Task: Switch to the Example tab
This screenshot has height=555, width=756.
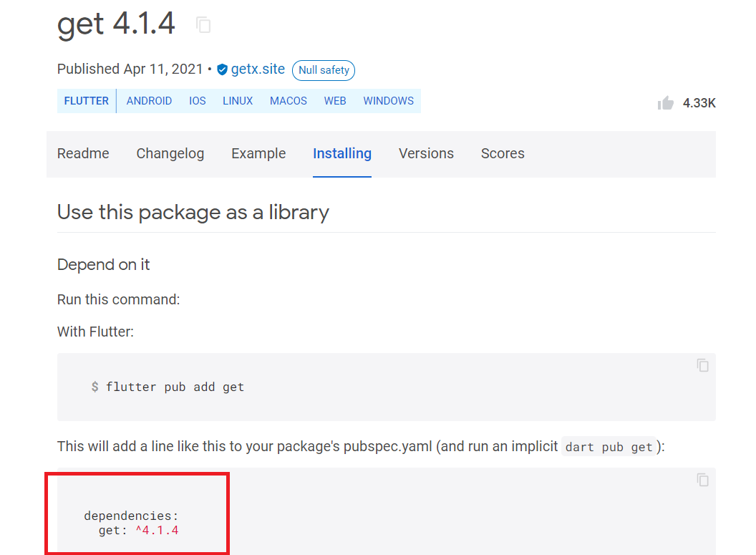Action: click(258, 153)
